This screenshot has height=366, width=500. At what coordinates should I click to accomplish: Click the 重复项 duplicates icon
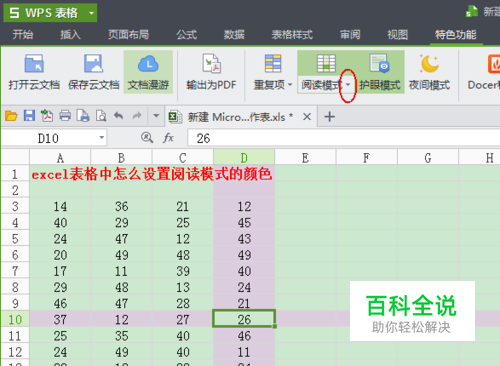(x=273, y=64)
